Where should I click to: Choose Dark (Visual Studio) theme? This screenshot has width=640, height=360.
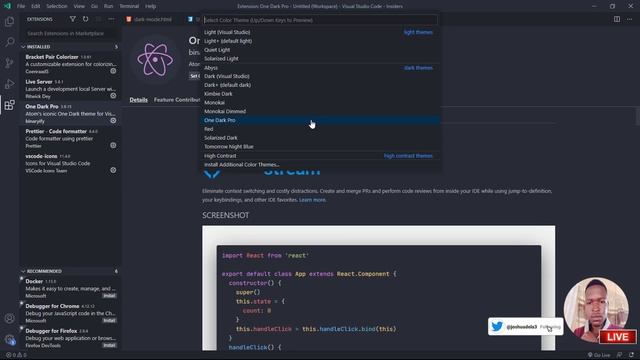[320, 76]
